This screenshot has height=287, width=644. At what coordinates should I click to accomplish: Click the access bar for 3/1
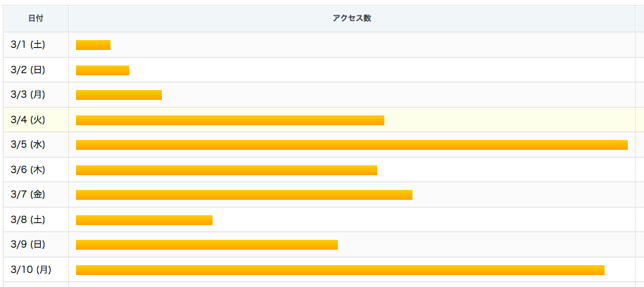pyautogui.click(x=93, y=45)
